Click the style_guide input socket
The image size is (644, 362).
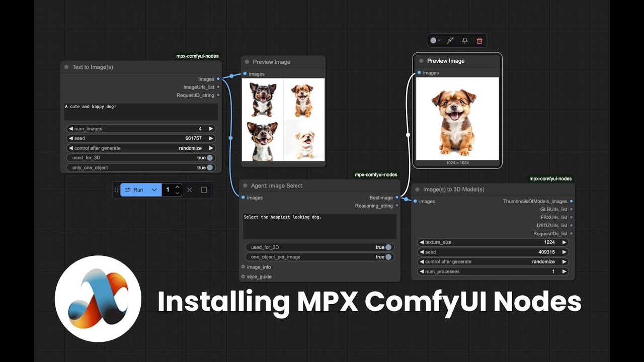[243, 277]
